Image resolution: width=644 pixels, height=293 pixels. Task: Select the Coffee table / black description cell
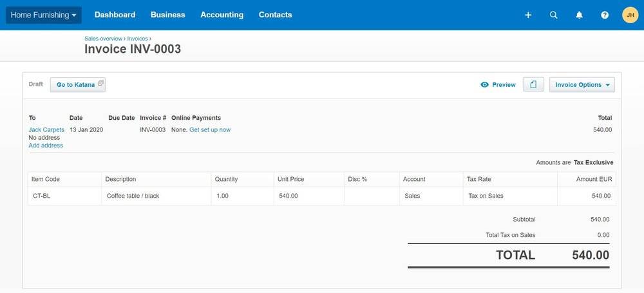pyautogui.click(x=156, y=196)
